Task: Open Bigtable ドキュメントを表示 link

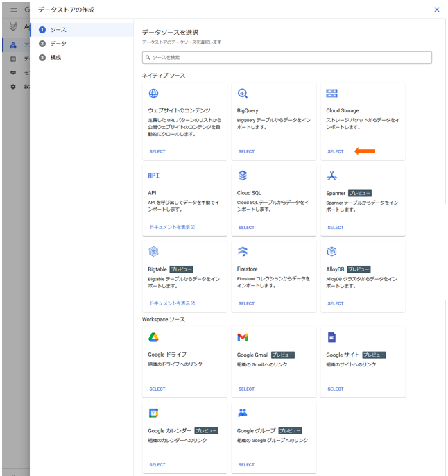Action: [x=172, y=303]
